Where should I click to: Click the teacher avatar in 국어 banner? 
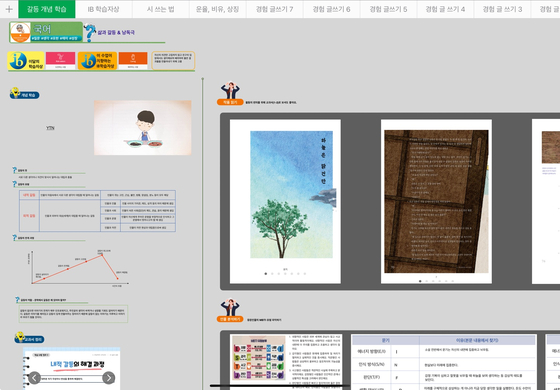coord(20,32)
